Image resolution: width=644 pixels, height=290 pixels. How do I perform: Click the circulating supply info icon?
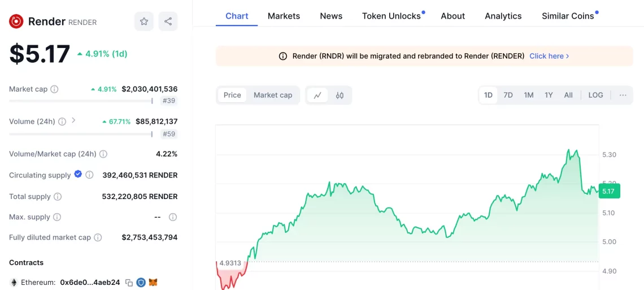(x=89, y=175)
